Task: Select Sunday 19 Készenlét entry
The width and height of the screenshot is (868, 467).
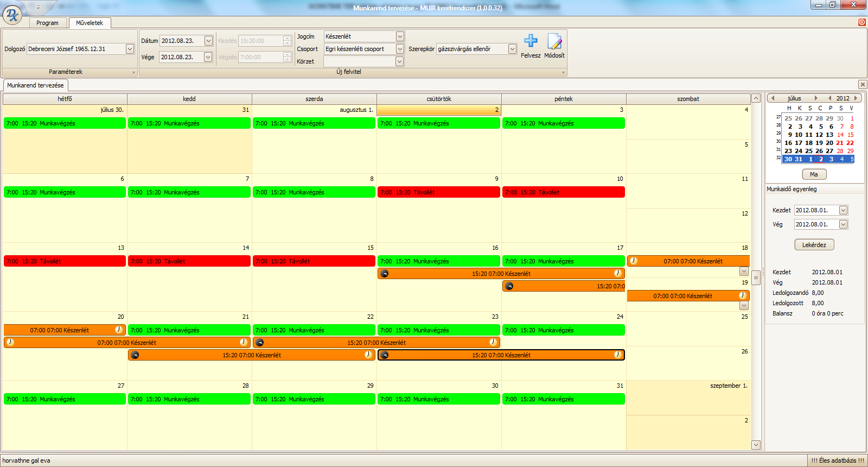Action: 688,296
